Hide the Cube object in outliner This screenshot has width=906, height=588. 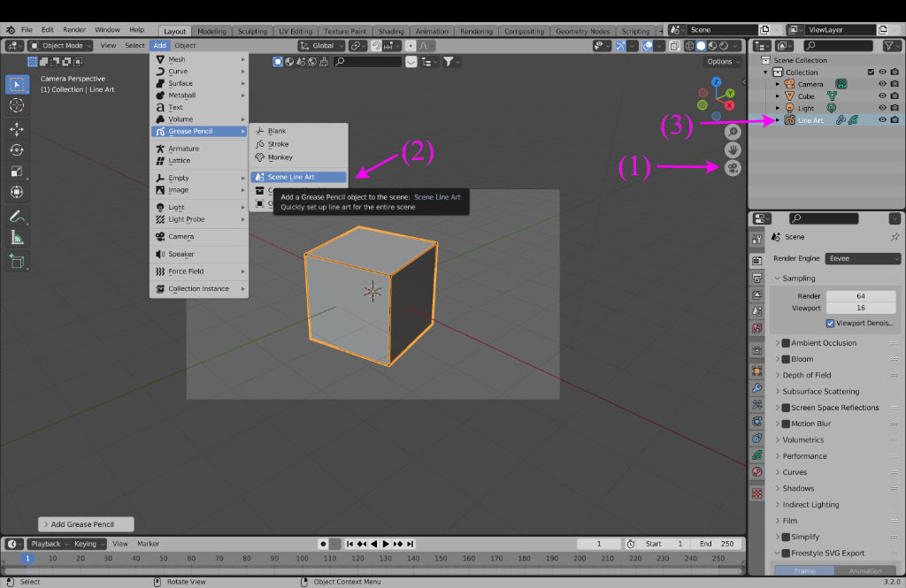click(x=882, y=96)
